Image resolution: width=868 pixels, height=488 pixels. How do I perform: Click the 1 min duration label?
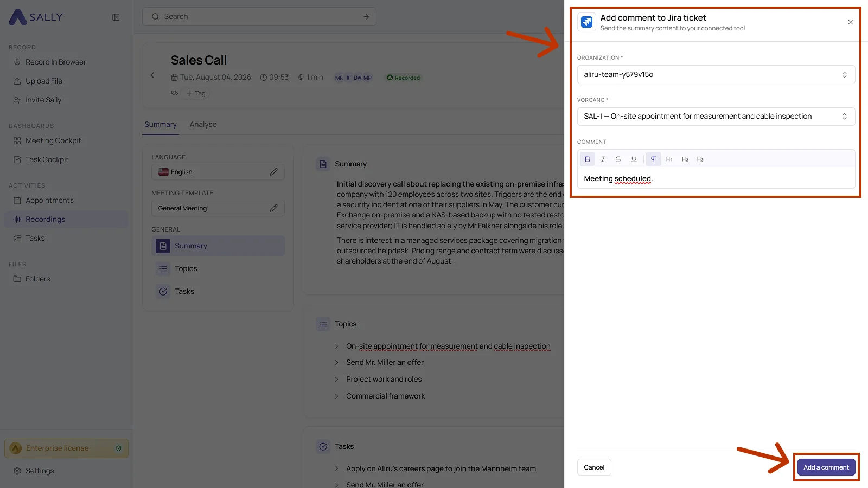tap(310, 78)
